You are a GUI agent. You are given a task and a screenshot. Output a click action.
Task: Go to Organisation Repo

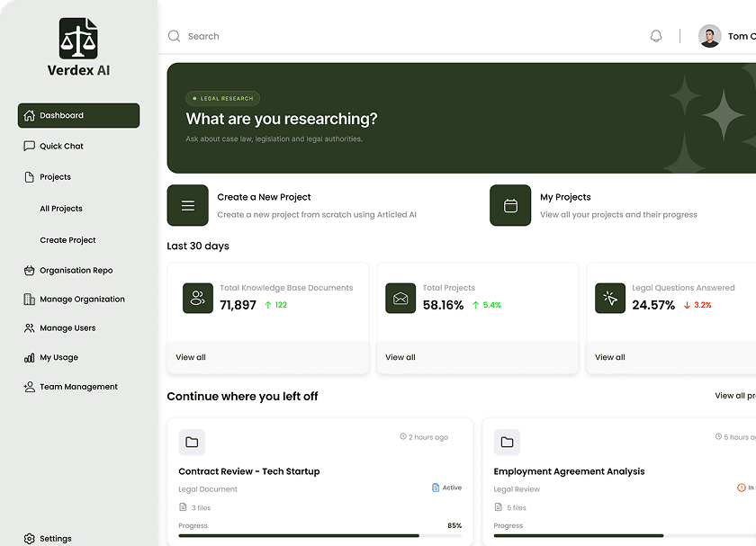click(x=78, y=271)
